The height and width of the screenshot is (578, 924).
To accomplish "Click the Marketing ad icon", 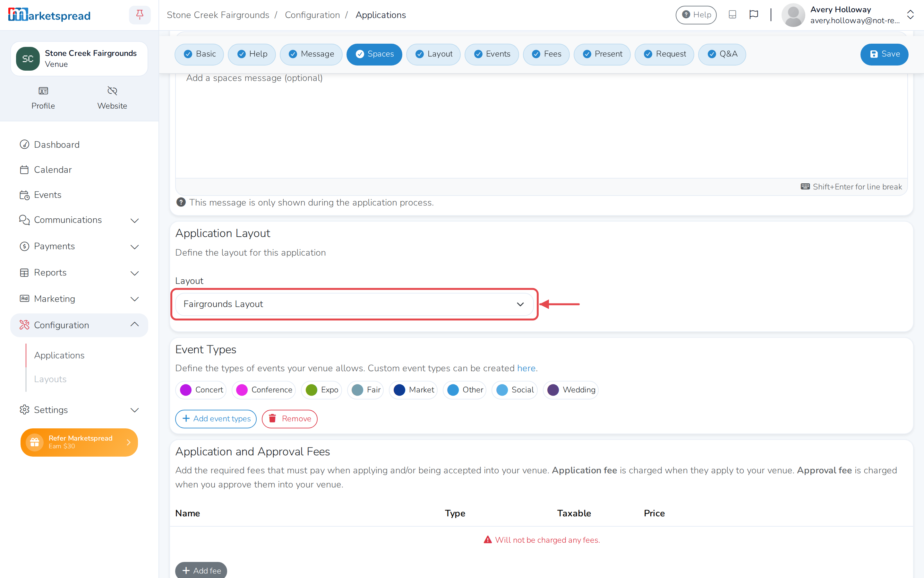I will tap(24, 299).
